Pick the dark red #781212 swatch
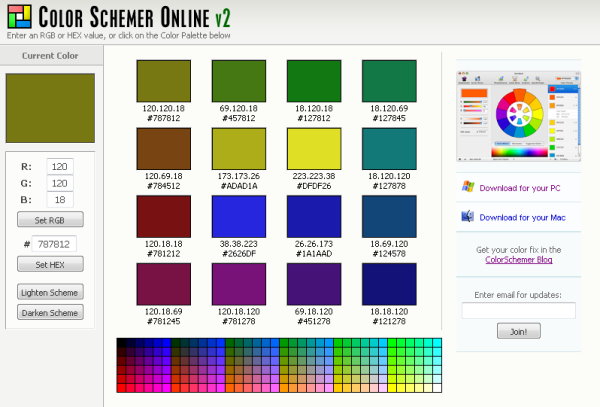The image size is (600, 407). coord(164,217)
